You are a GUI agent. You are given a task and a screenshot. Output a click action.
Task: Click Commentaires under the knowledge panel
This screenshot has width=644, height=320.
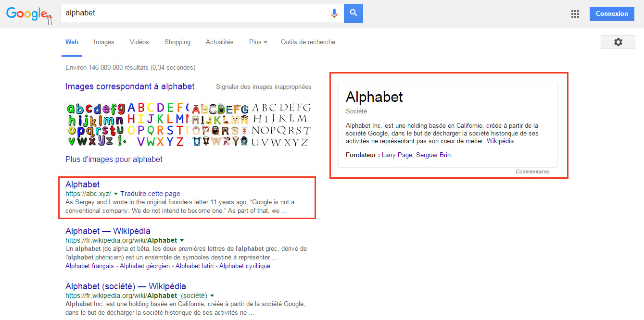coord(532,172)
